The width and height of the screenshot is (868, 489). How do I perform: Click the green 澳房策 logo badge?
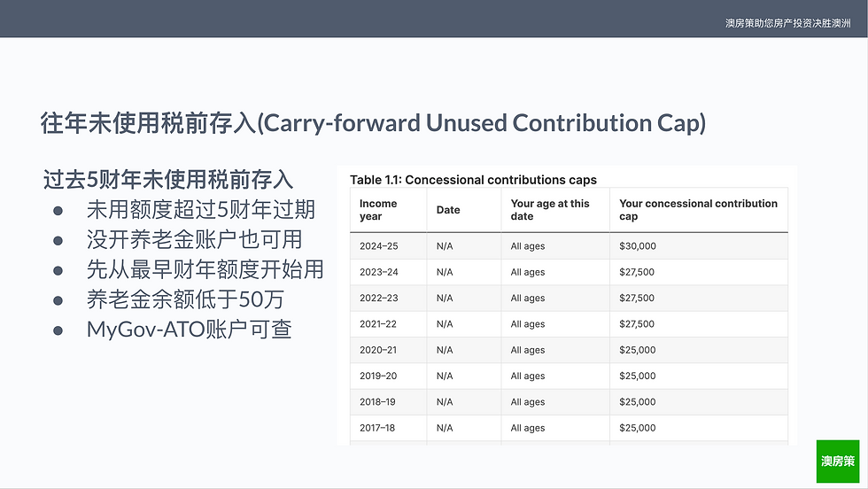click(838, 462)
